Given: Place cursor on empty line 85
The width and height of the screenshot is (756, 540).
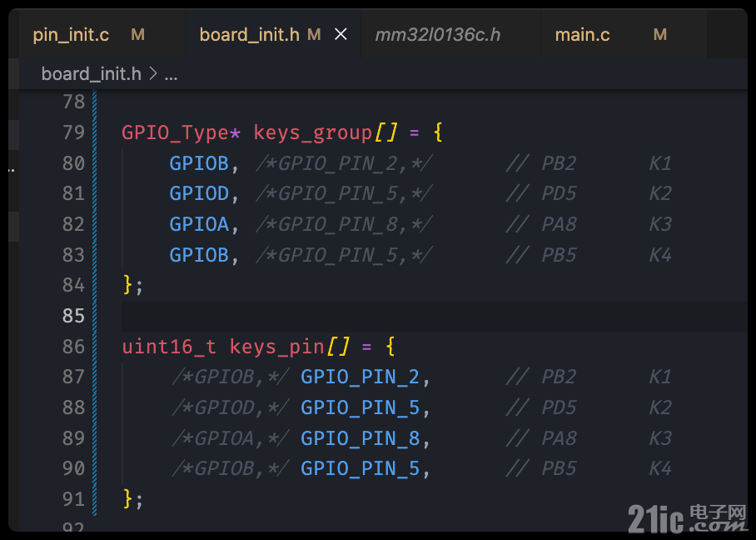Looking at the screenshot, I should point(434,316).
